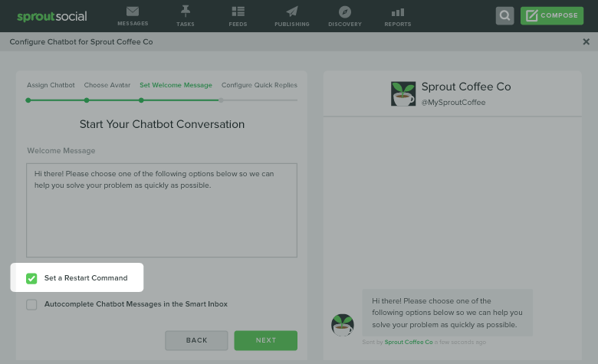Click the search magnifier icon
The image size is (598, 364).
[x=504, y=15]
